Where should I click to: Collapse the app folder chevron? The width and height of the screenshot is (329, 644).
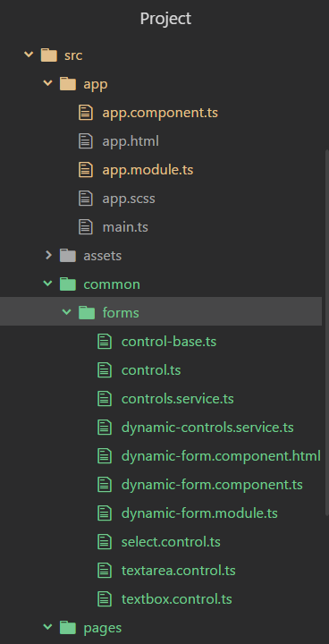coord(48,83)
